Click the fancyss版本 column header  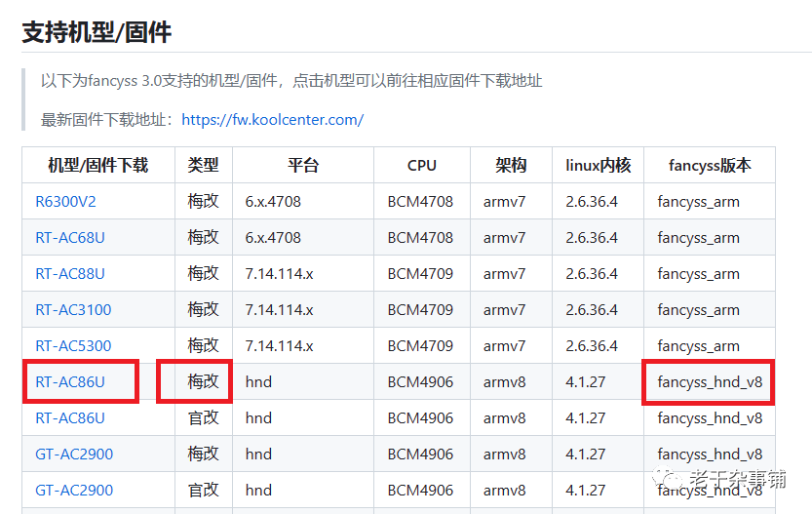click(x=710, y=165)
